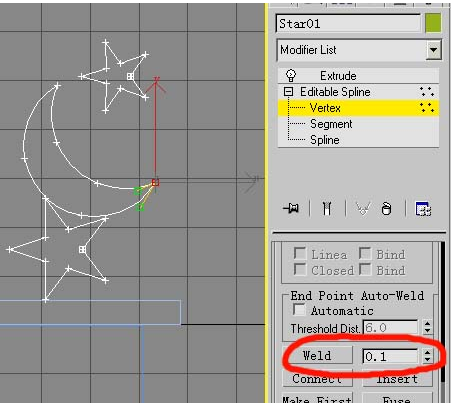Click the Connect button
The image size is (453, 405).
[x=317, y=379]
